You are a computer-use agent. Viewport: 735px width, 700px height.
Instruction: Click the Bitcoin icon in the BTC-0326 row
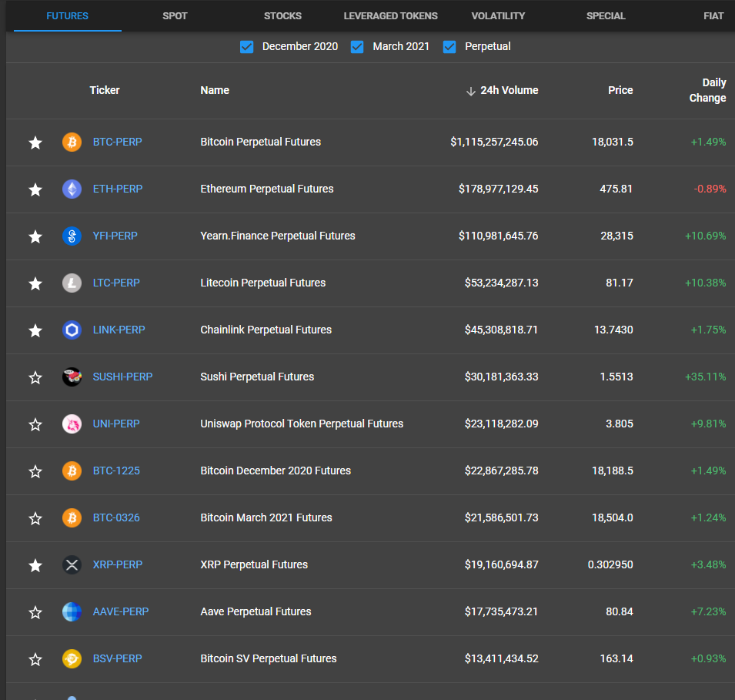coord(72,517)
